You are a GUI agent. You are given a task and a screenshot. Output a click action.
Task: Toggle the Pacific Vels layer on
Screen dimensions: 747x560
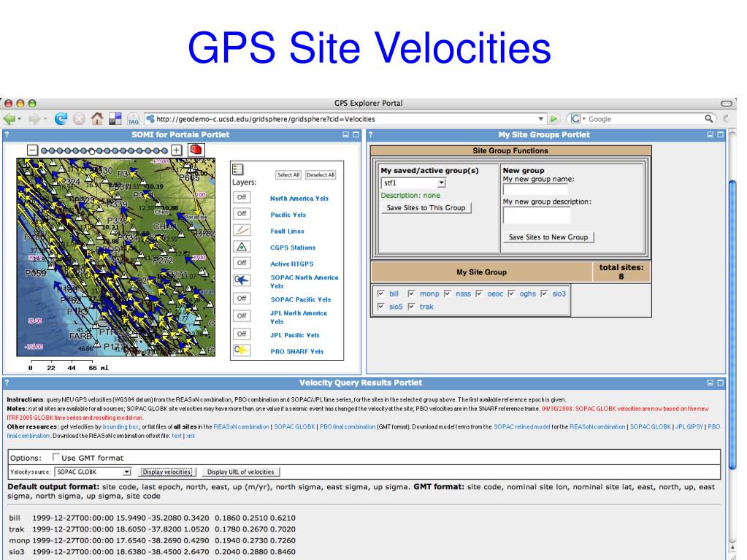[242, 214]
